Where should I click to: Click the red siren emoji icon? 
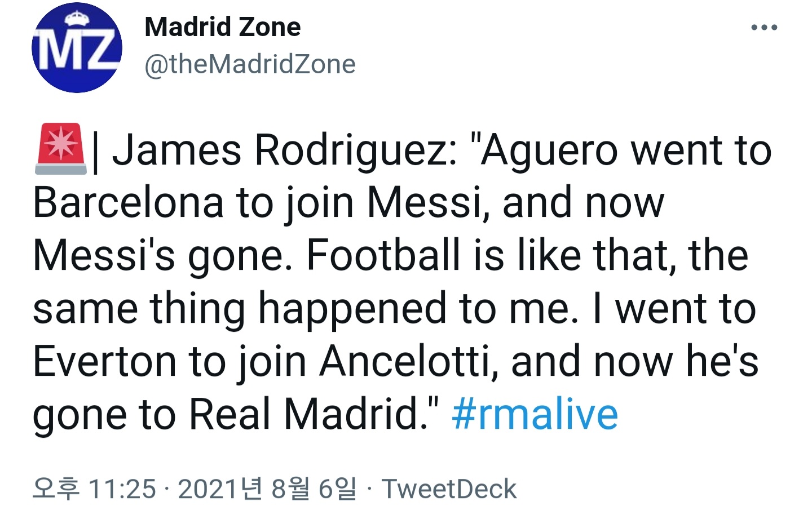pyautogui.click(x=60, y=149)
